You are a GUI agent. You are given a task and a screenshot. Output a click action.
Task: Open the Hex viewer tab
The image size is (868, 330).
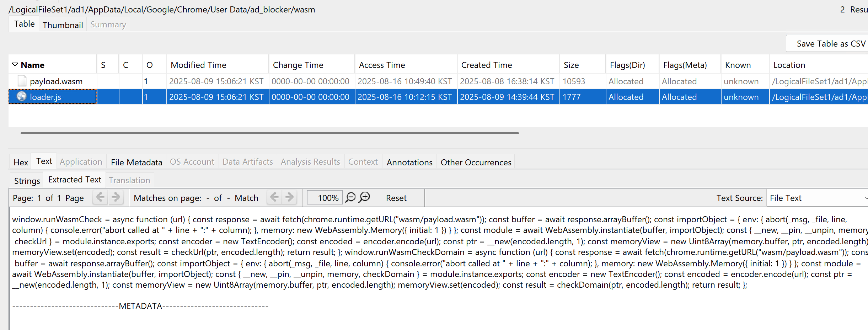[x=21, y=163]
